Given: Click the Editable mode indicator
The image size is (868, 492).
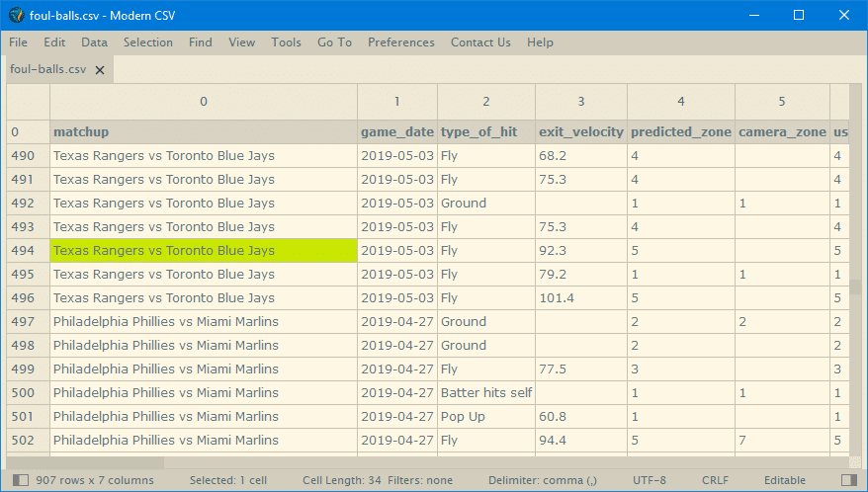Looking at the screenshot, I should (785, 480).
